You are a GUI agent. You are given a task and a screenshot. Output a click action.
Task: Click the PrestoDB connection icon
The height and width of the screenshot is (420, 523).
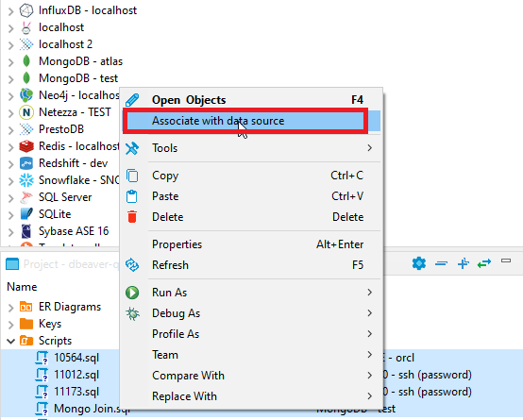click(x=26, y=129)
